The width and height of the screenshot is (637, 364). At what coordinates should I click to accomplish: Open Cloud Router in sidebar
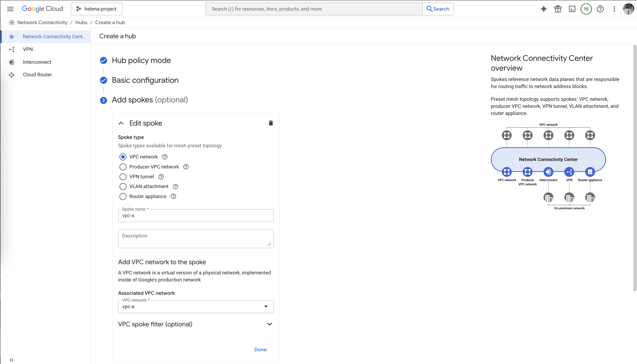point(37,75)
